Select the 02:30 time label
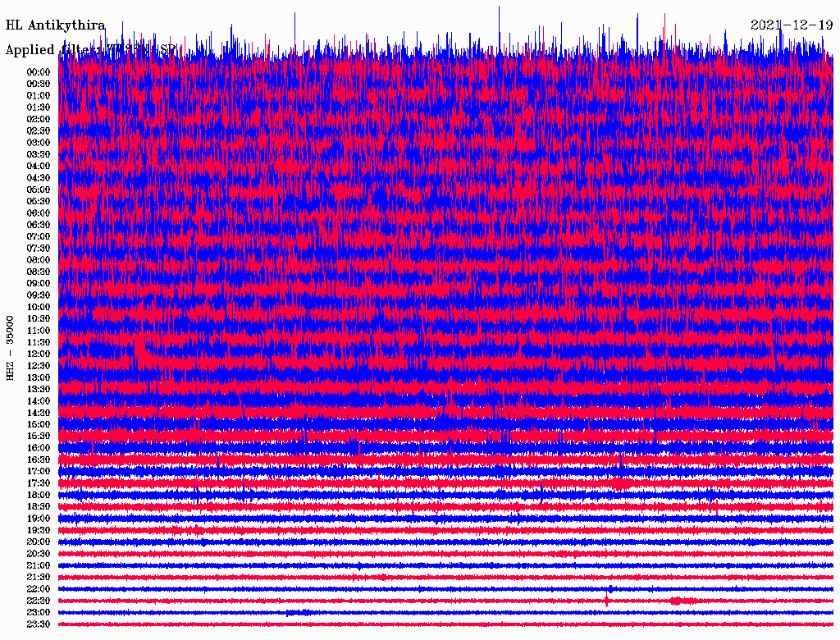The height and width of the screenshot is (640, 840). [x=39, y=131]
